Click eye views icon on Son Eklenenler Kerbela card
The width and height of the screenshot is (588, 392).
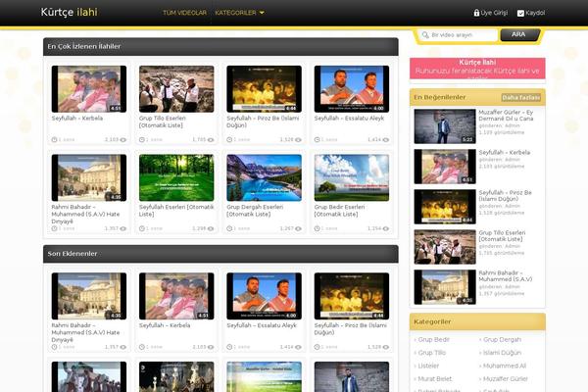[211, 347]
